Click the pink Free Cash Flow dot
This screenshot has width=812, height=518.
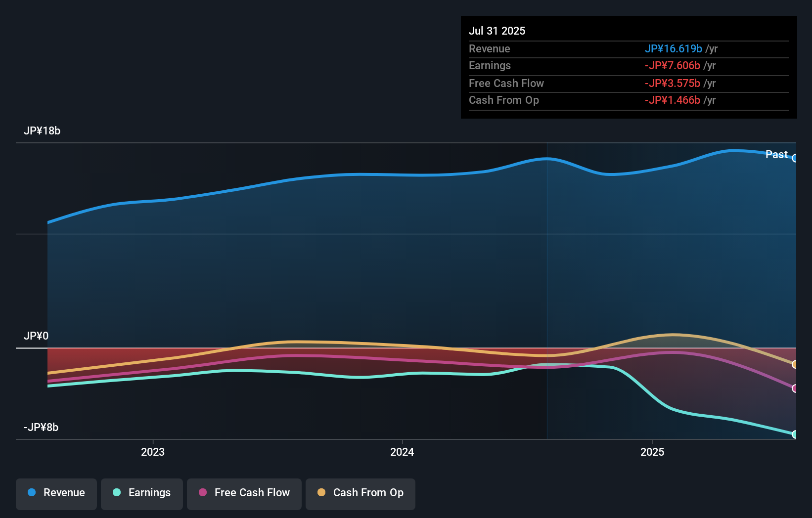point(201,493)
